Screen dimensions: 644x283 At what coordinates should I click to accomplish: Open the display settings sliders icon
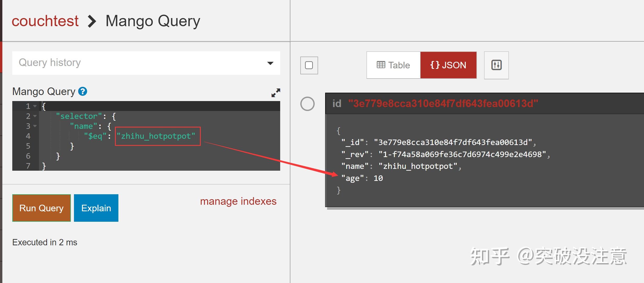click(496, 65)
